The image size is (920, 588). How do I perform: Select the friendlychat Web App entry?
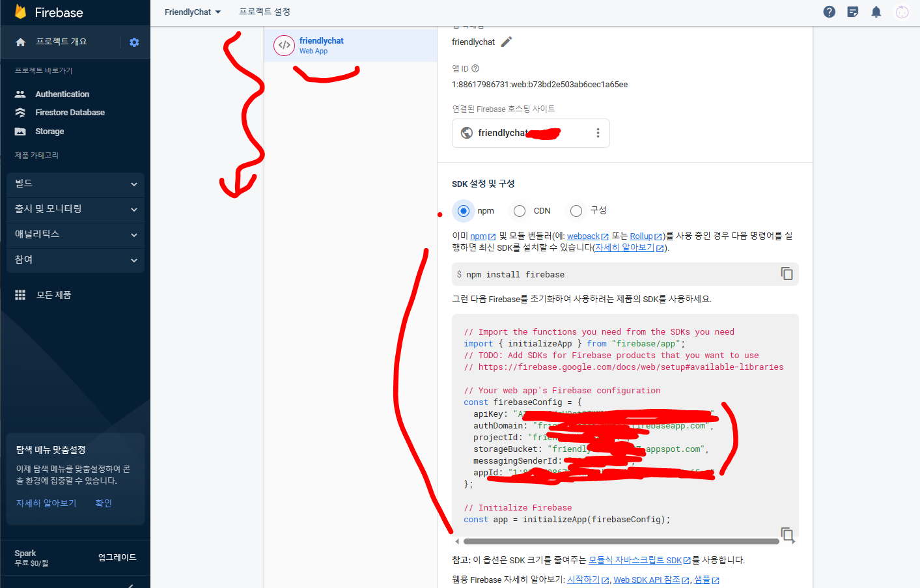pos(350,46)
